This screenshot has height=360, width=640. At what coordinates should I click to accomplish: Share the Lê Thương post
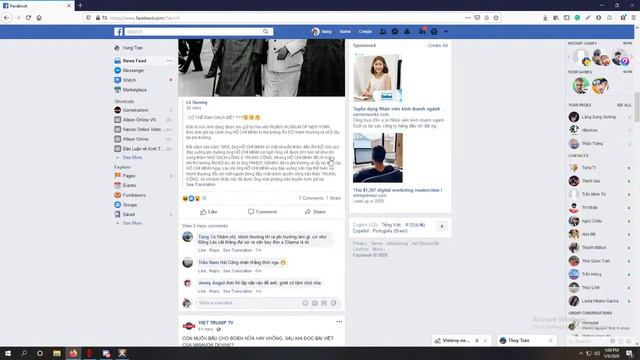(x=315, y=212)
